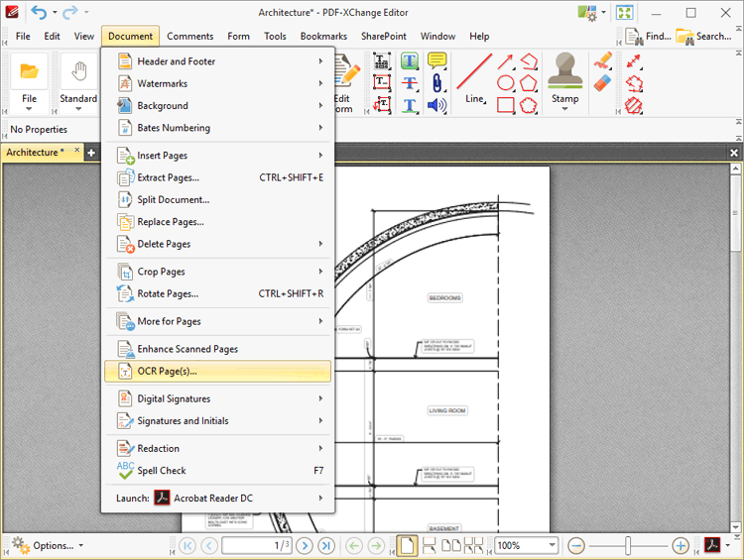This screenshot has height=560, width=744.
Task: Click the Search... button
Action: (x=703, y=36)
